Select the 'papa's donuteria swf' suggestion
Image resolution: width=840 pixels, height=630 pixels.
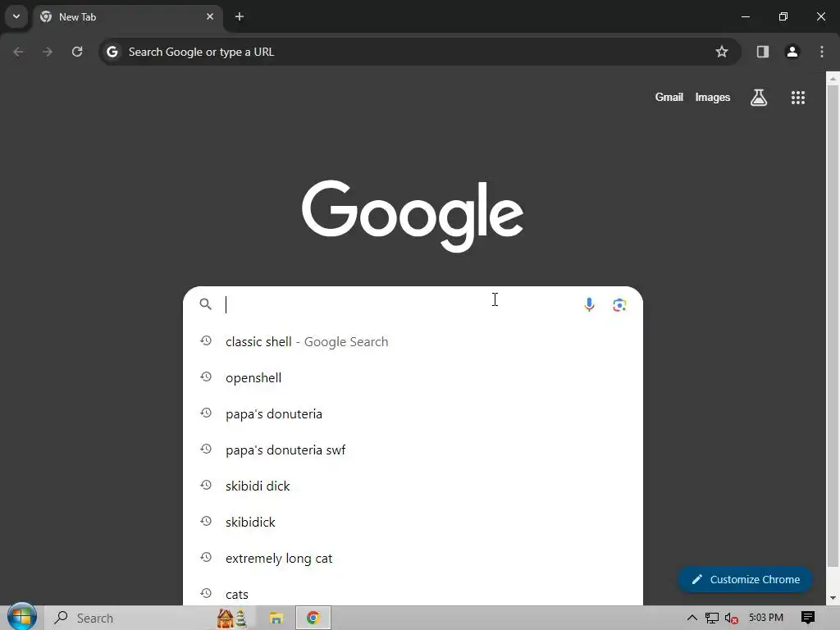click(413, 450)
